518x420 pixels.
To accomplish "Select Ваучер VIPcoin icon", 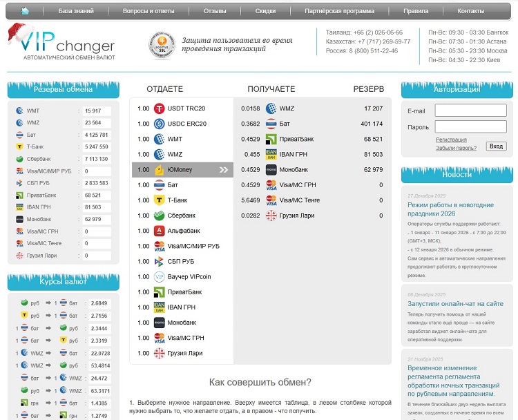I will (x=160, y=276).
